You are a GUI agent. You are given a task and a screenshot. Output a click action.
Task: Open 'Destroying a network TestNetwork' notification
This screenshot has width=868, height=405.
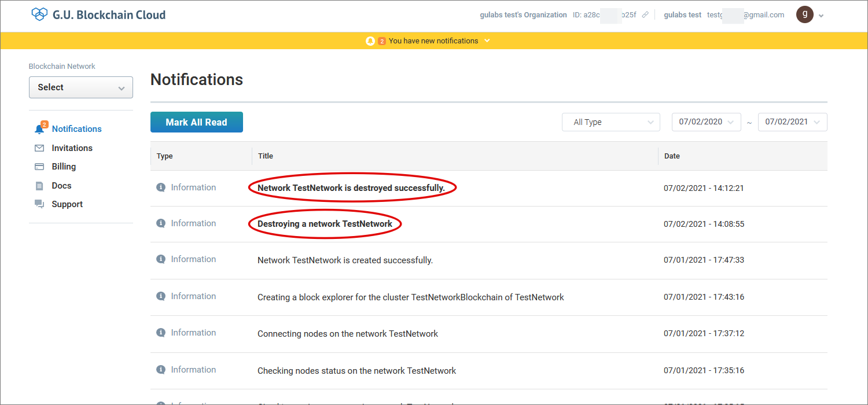pos(325,224)
